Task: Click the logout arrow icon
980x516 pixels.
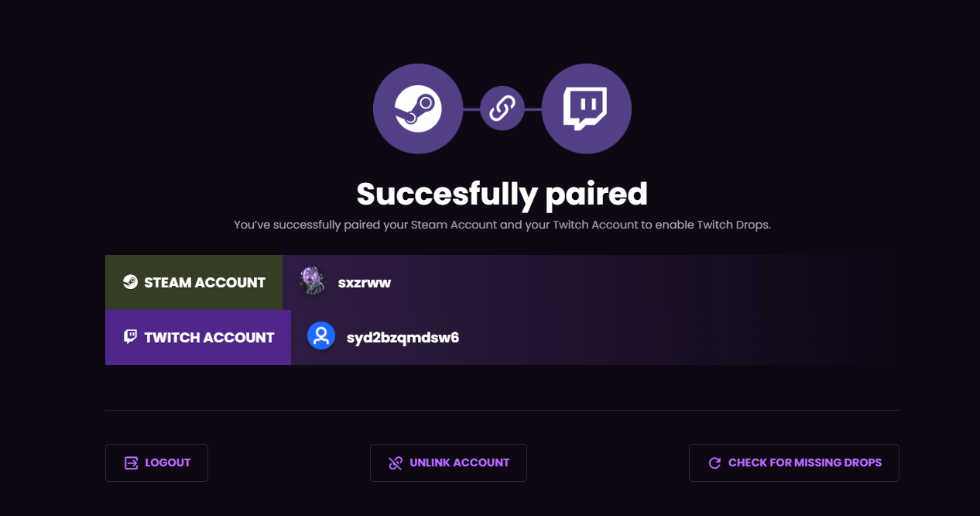Action: (131, 463)
